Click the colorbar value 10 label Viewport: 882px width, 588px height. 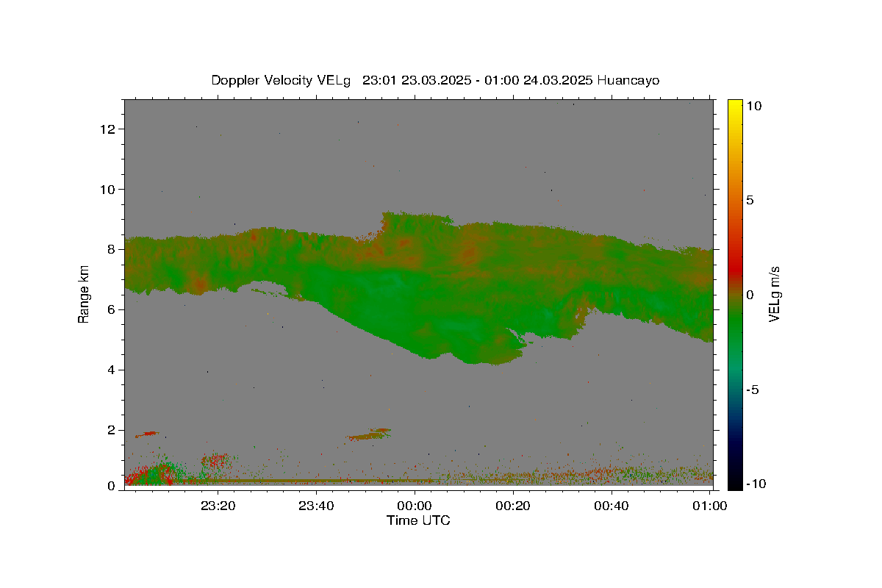point(753,106)
